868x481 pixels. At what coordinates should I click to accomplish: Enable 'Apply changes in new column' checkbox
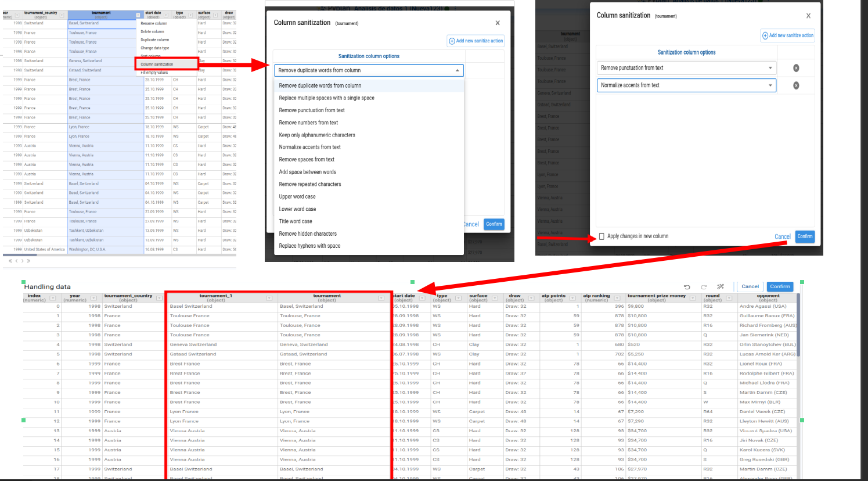point(602,236)
